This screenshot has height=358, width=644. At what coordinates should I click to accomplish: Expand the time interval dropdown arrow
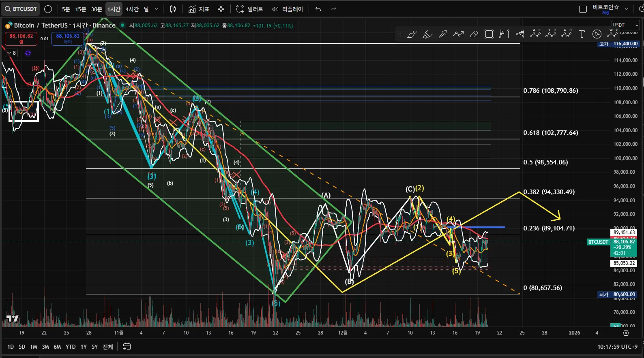pyautogui.click(x=157, y=9)
